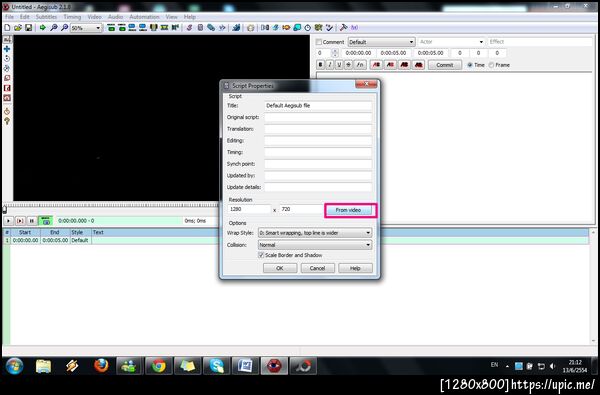Select subtitle row 1 in grid

295,240
